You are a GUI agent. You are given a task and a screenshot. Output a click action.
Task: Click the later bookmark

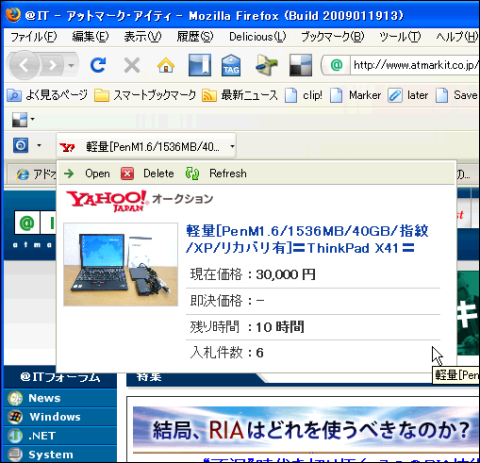(x=408, y=95)
